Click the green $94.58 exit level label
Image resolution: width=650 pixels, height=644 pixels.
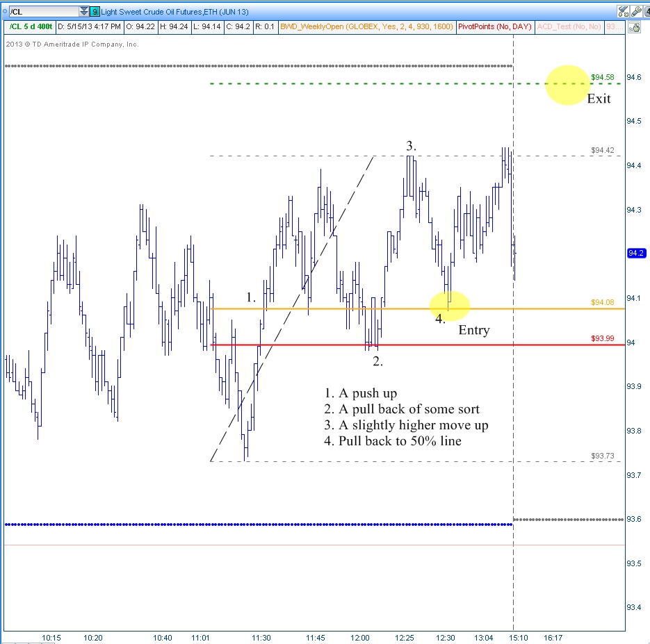tap(602, 77)
